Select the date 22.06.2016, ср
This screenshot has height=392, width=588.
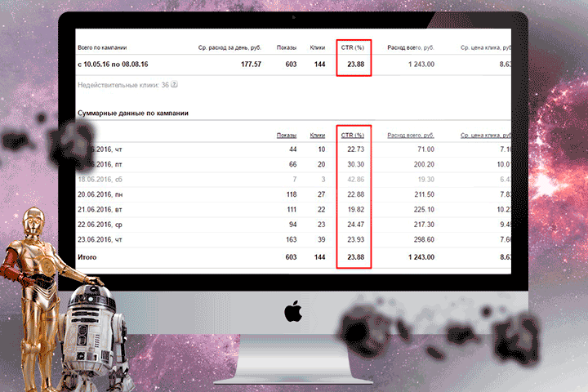coord(100,225)
